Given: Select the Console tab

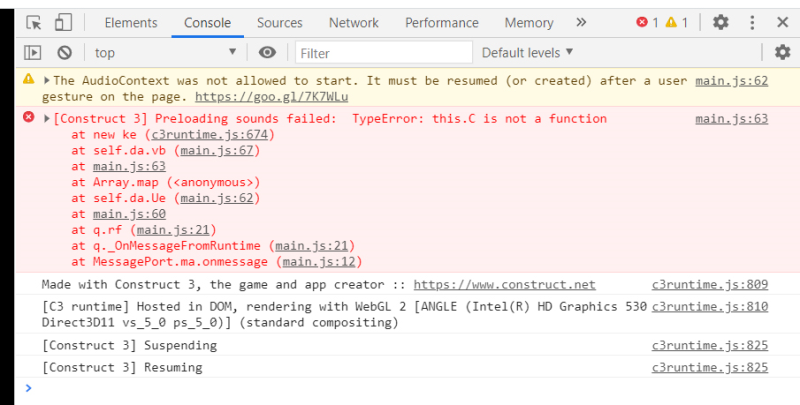Looking at the screenshot, I should 207,23.
